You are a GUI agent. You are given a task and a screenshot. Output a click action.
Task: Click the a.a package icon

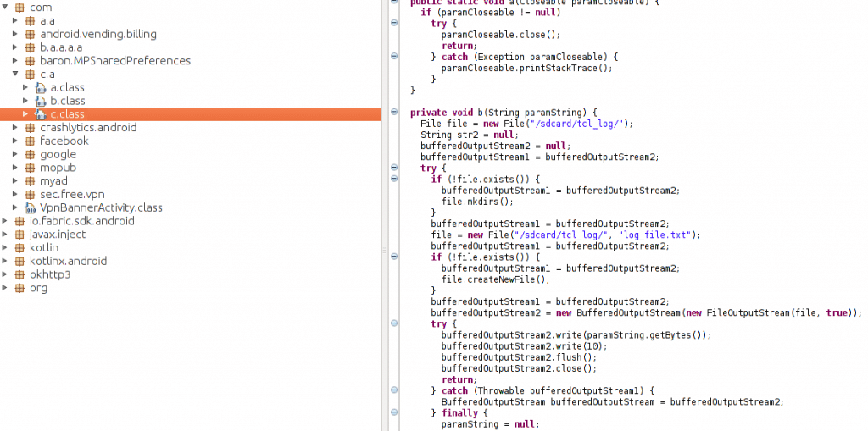coord(30,21)
